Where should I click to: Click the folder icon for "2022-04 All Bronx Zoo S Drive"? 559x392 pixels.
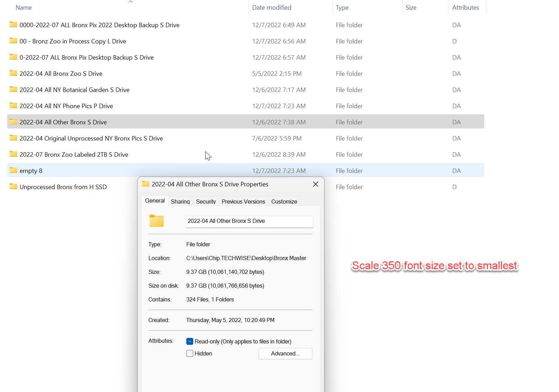coord(13,73)
